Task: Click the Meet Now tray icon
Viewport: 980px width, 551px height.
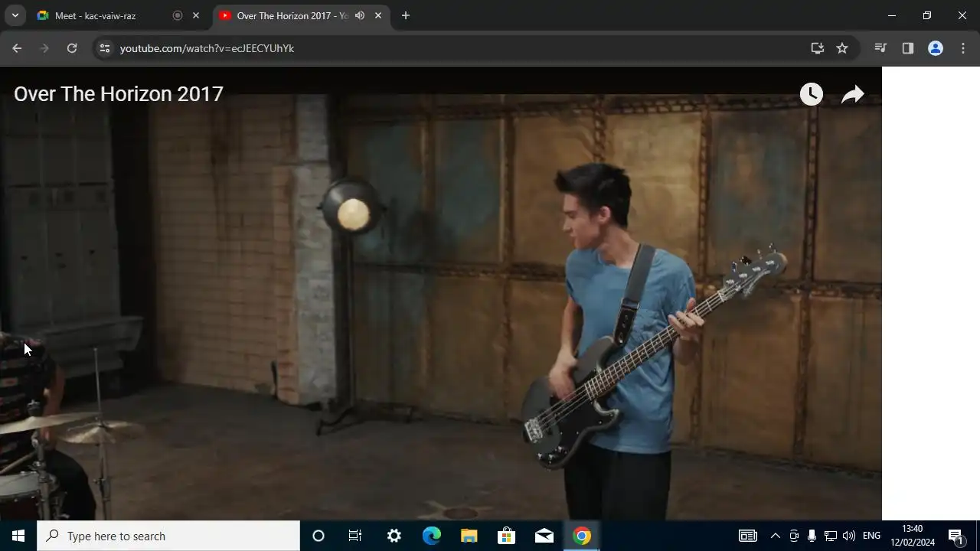Action: [x=794, y=536]
